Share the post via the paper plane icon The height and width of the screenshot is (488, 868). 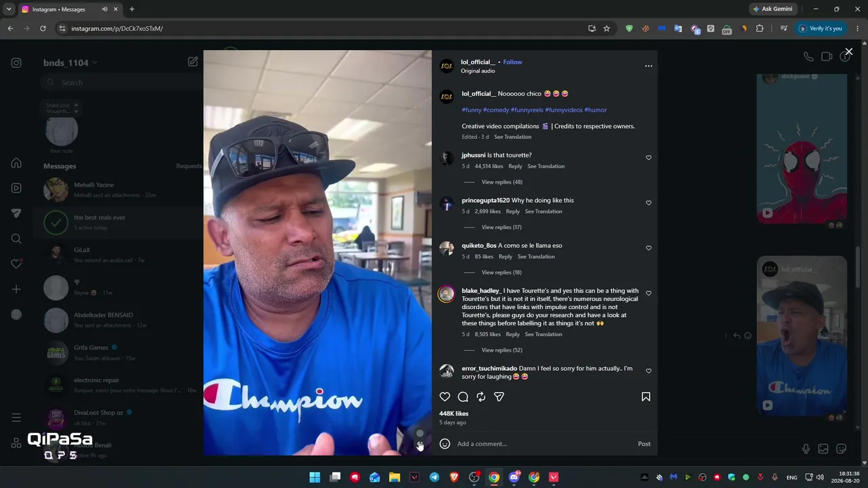[499, 396]
